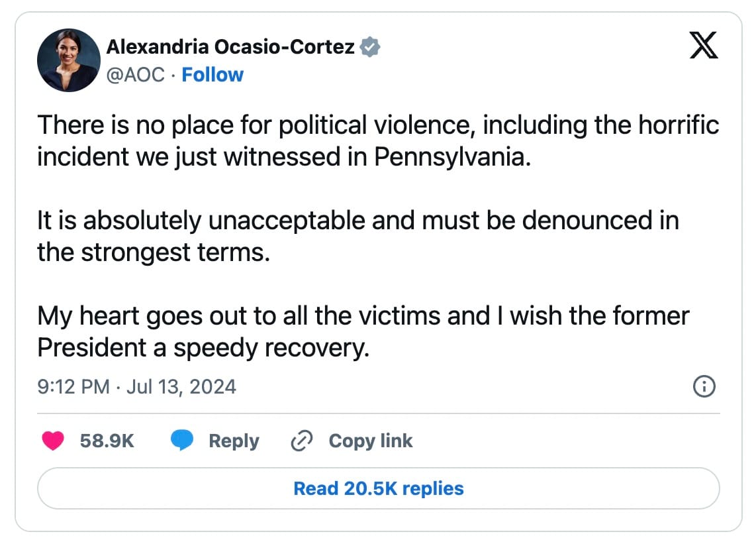756x538 pixels.
Task: Follow the @AOC account
Action: (213, 75)
